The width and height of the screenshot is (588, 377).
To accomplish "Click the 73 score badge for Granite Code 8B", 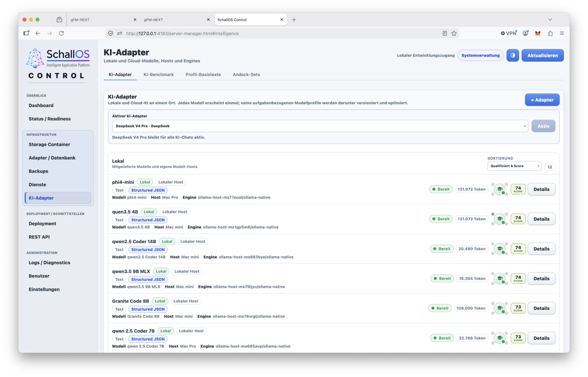I will tap(518, 309).
